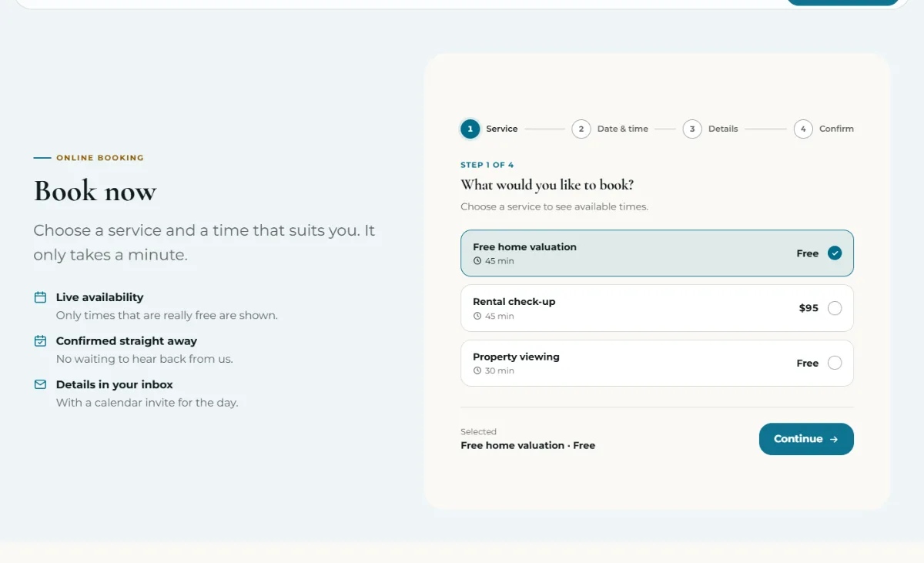924x563 pixels.
Task: Choose the Property viewing service card
Action: tap(657, 363)
